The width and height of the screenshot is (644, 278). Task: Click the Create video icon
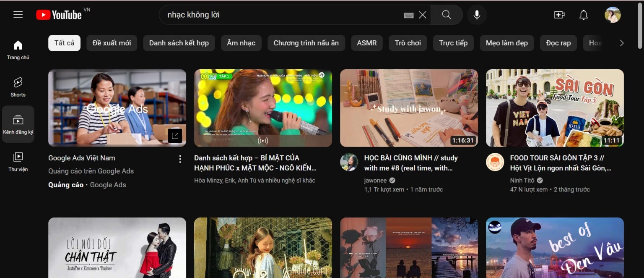559,14
